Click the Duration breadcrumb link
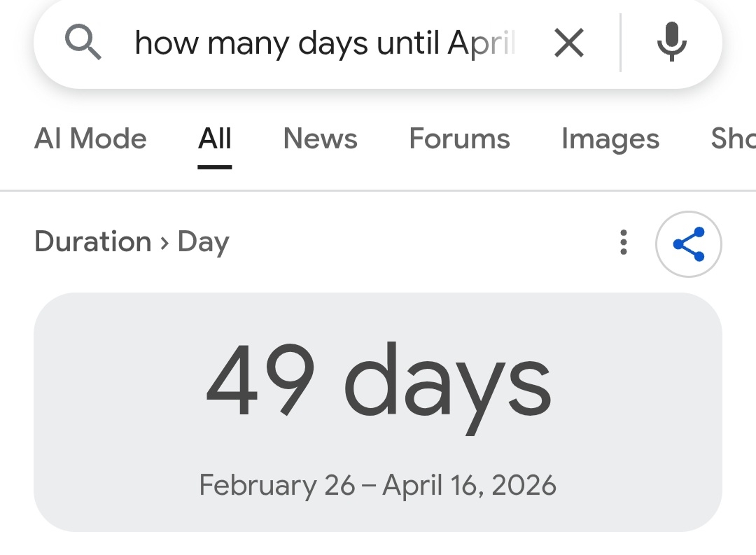 pos(92,242)
